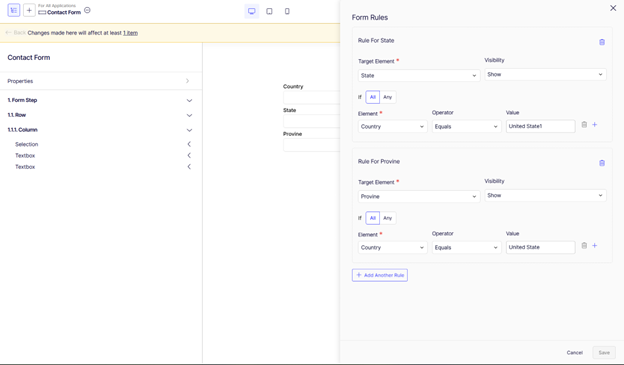Expand the second Textbox element chevron
Screen dimensions: 624x365
click(x=189, y=167)
